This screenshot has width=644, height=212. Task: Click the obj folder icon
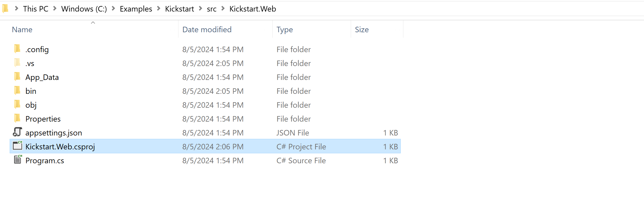17,104
